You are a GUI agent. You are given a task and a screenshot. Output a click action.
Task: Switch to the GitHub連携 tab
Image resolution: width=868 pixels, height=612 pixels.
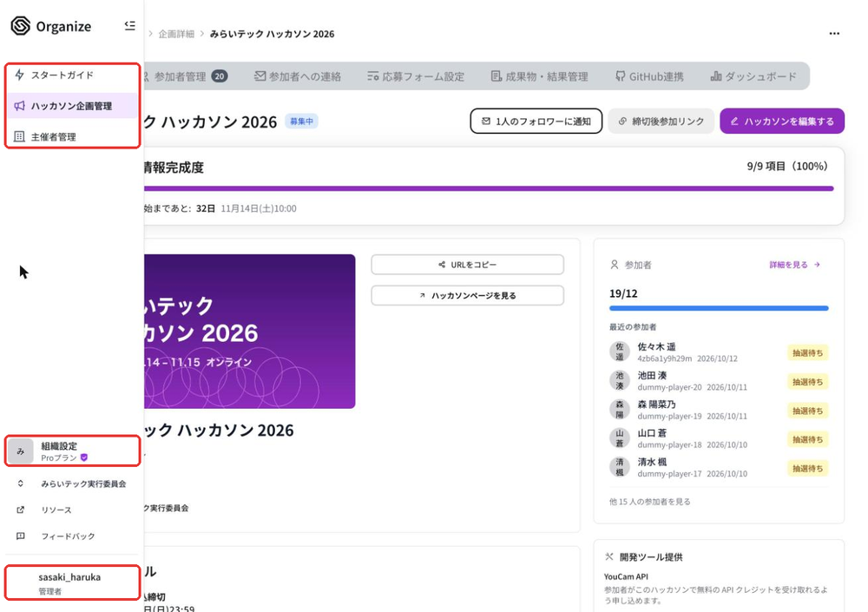click(650, 76)
